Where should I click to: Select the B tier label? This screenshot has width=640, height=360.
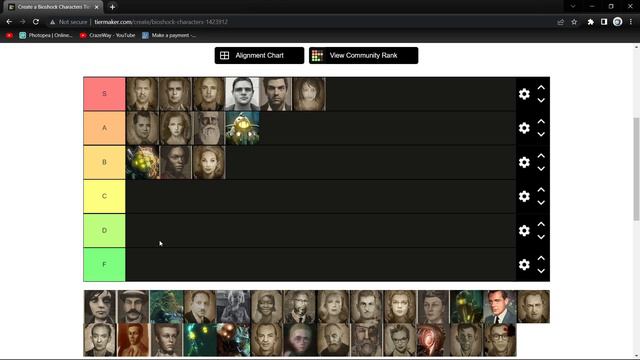coord(104,162)
